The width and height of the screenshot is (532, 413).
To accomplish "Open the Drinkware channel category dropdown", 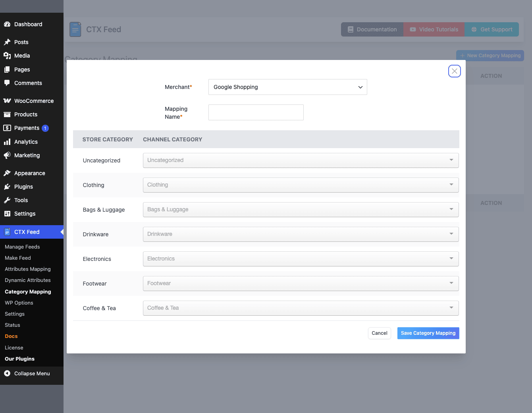I will 301,234.
